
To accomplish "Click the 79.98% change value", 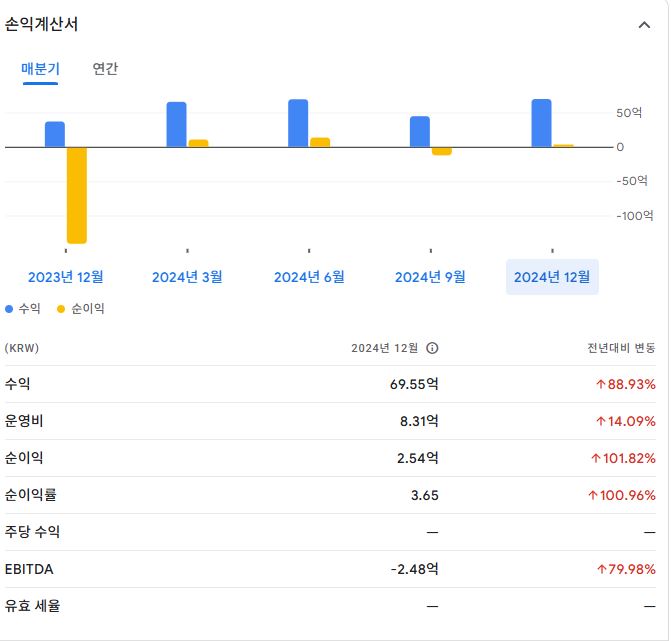I will point(626,569).
